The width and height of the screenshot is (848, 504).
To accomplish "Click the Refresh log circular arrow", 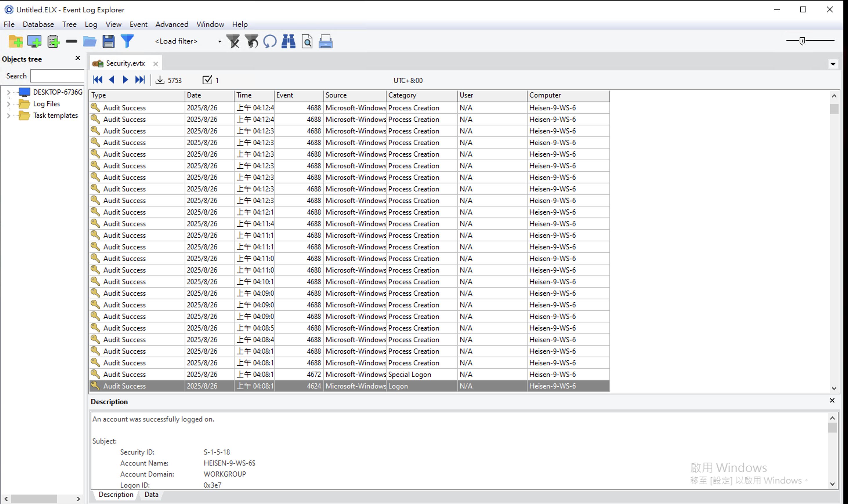I will (270, 41).
